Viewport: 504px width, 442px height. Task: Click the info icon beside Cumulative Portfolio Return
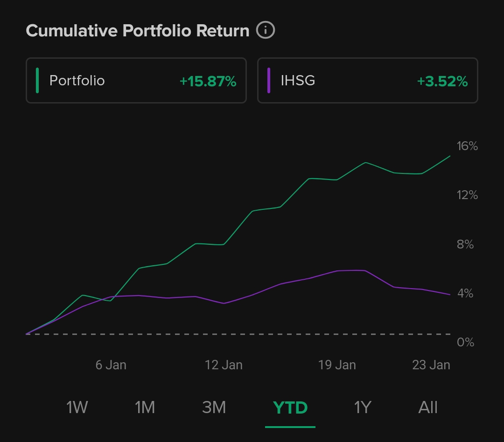pos(266,31)
